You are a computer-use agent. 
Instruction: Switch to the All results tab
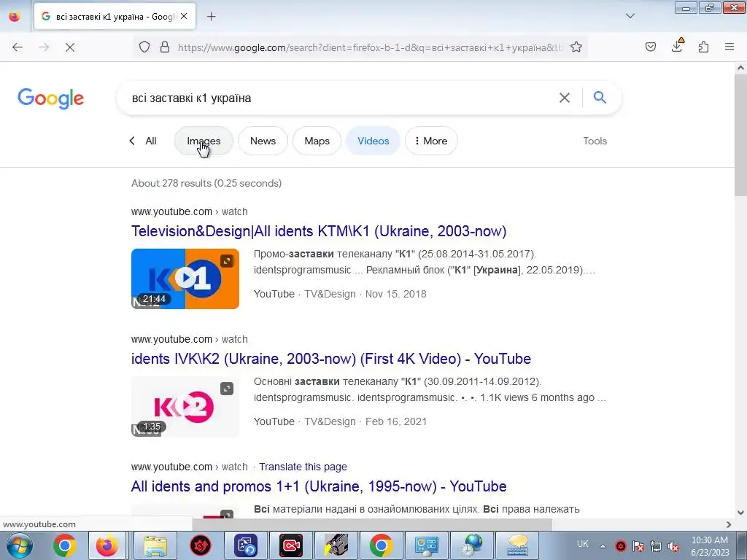click(150, 141)
